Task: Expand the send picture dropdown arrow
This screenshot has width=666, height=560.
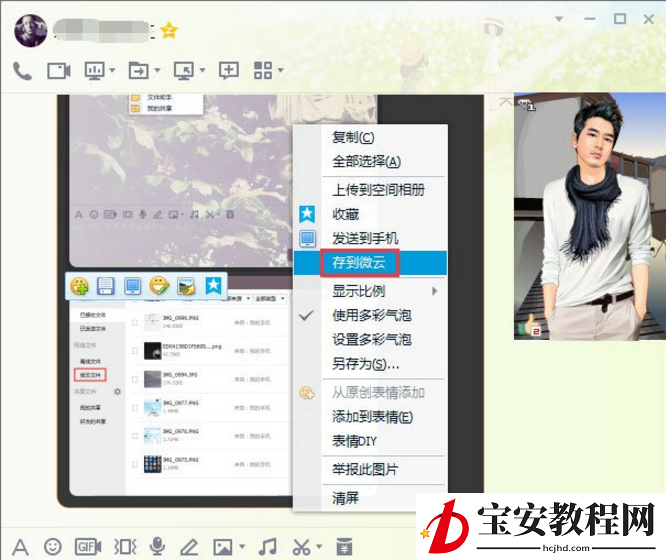Action: click(x=242, y=546)
